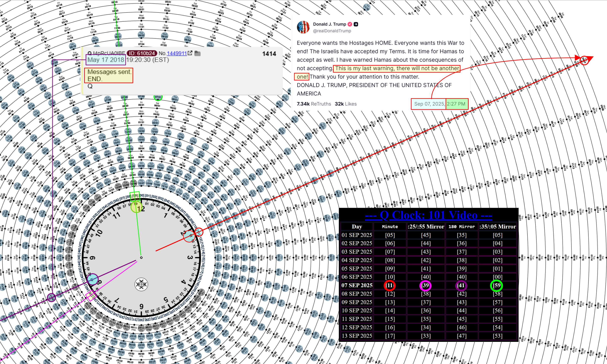The height and width of the screenshot is (364, 607).
Task: Select the '01 SEP 2025' row label
Action: click(x=357, y=235)
